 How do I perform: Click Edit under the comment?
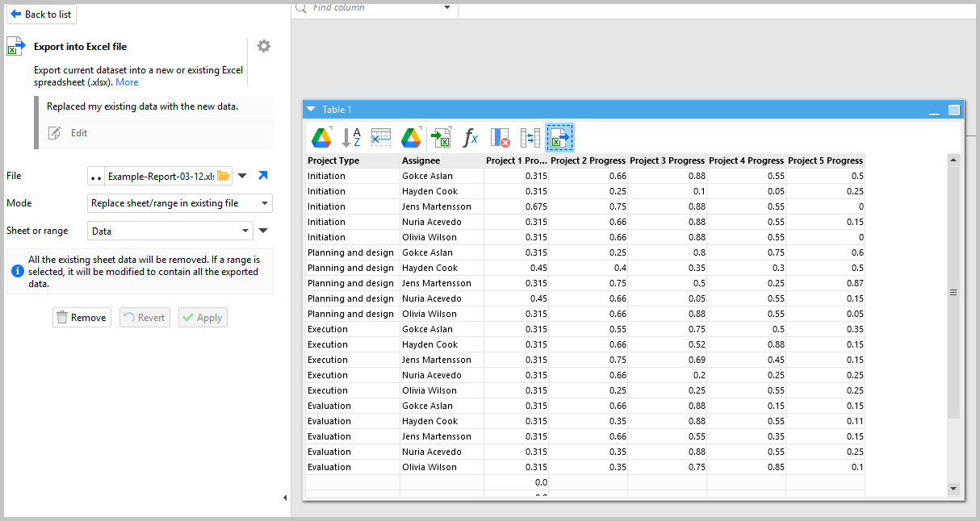tap(79, 133)
